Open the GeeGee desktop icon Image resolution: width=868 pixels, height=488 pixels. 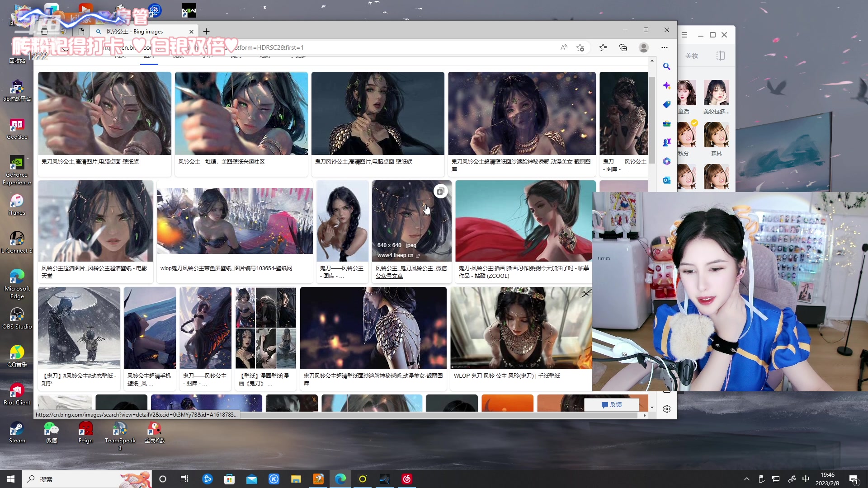(17, 129)
